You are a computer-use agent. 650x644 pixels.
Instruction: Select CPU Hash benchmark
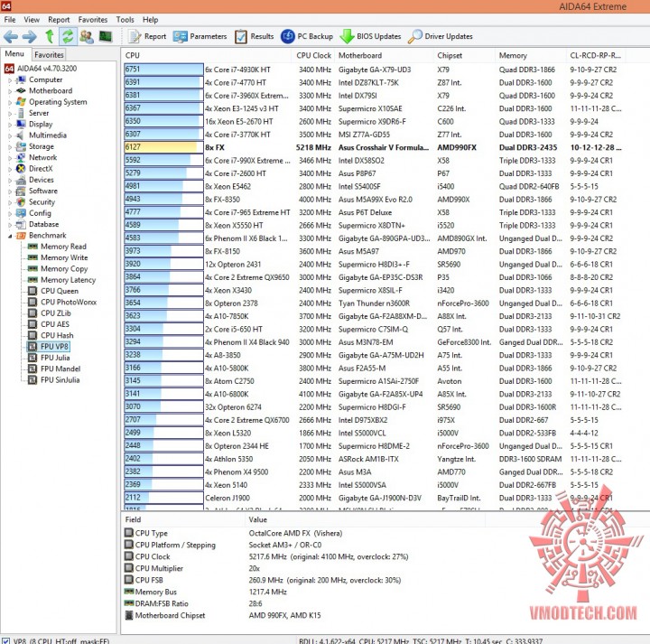(57, 335)
